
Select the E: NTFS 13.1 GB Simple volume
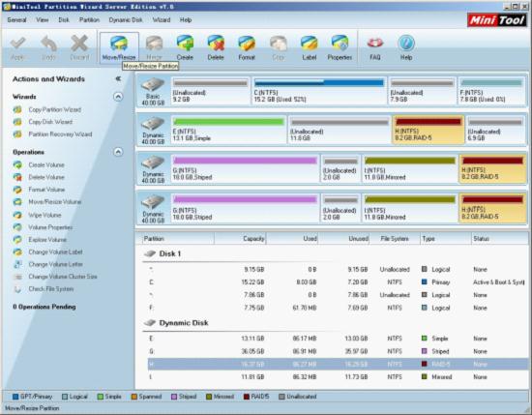(x=228, y=130)
